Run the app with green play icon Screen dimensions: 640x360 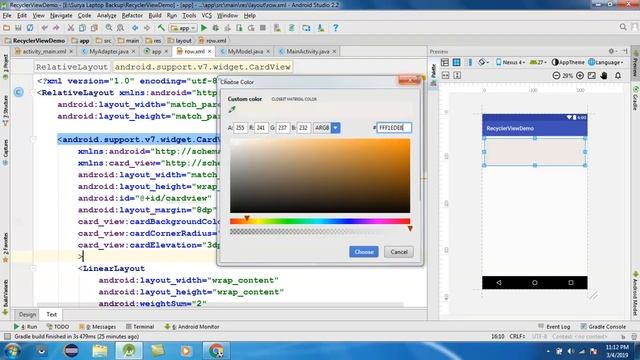(204, 28)
